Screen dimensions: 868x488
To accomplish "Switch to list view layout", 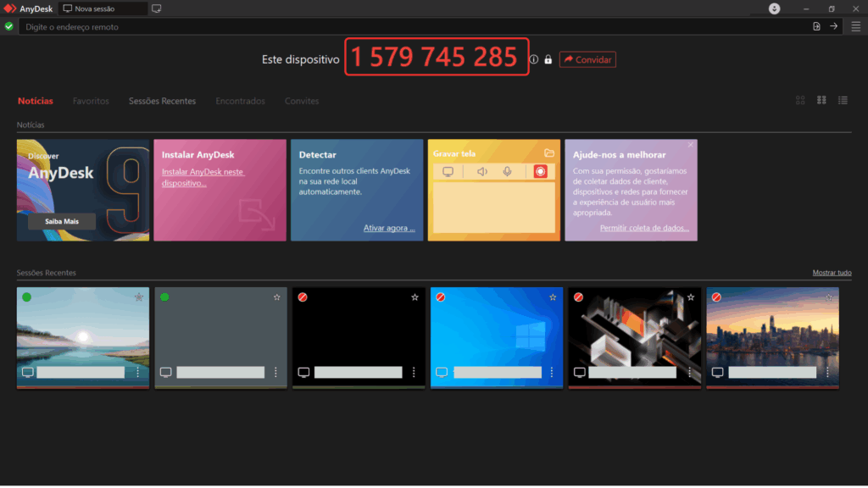I will click(x=843, y=100).
